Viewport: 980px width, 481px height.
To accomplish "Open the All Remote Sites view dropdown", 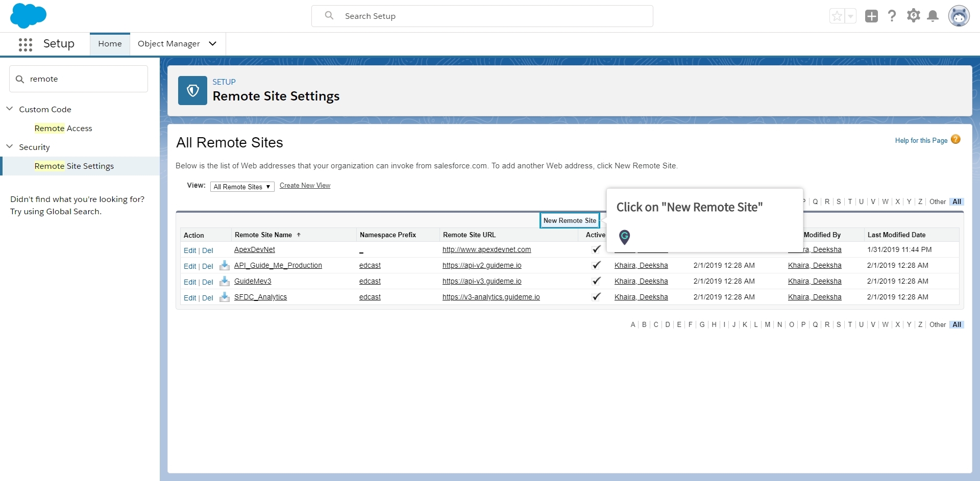I will tap(242, 187).
